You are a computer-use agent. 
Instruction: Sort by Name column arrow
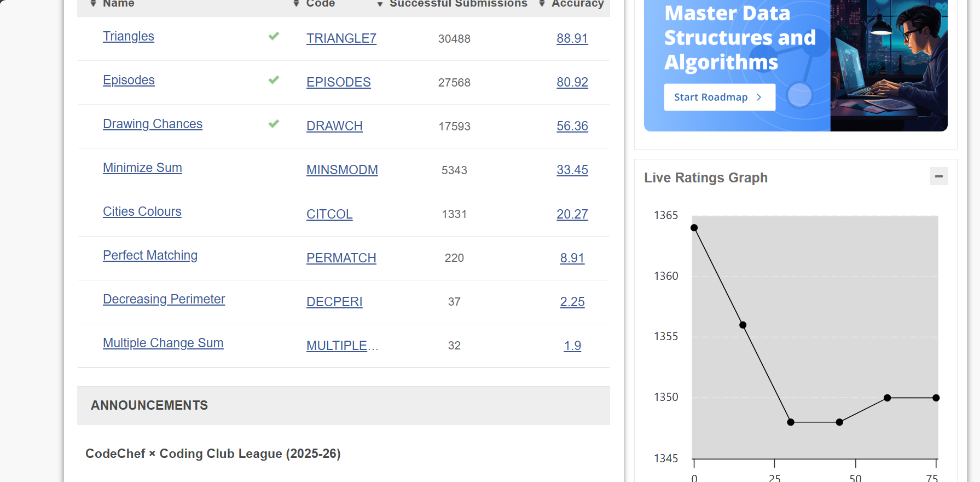(x=93, y=4)
